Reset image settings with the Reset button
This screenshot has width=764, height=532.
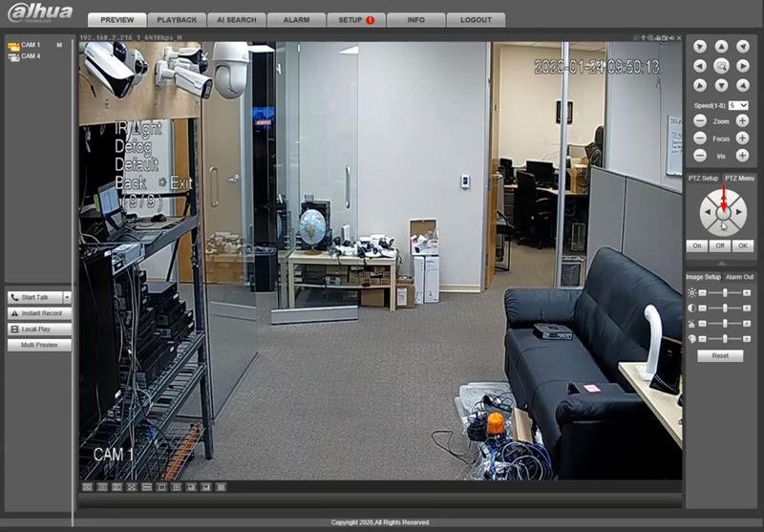pos(720,355)
